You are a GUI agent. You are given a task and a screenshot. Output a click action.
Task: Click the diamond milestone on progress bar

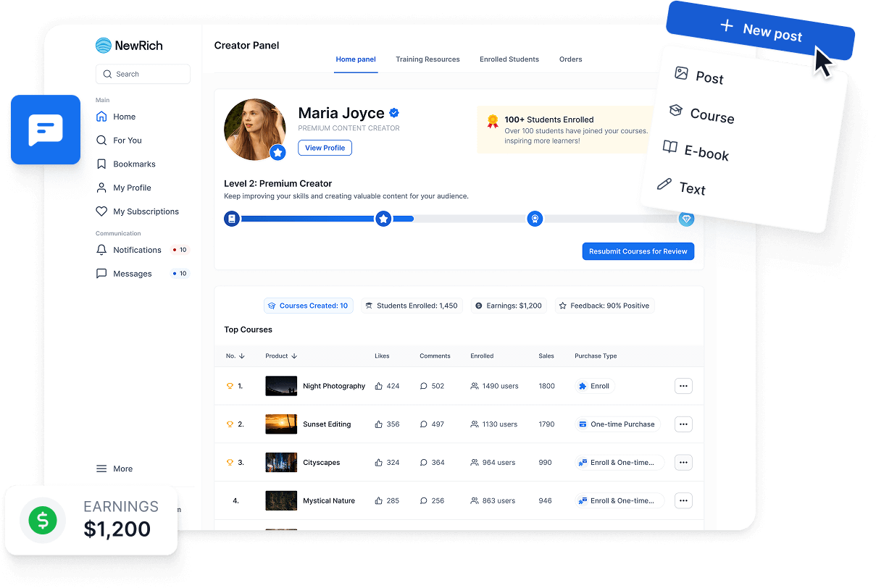(685, 219)
